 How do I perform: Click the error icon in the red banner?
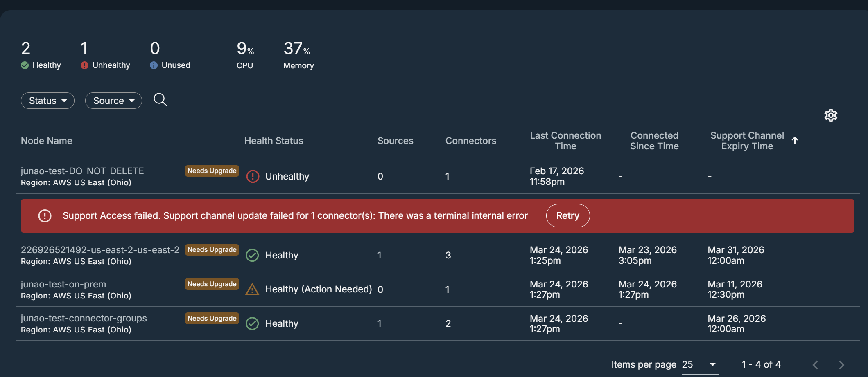coord(45,216)
